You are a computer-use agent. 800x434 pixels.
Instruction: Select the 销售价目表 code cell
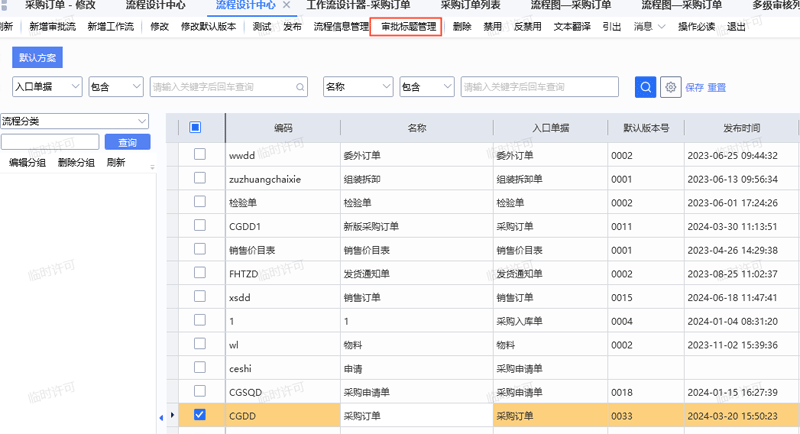(x=283, y=250)
